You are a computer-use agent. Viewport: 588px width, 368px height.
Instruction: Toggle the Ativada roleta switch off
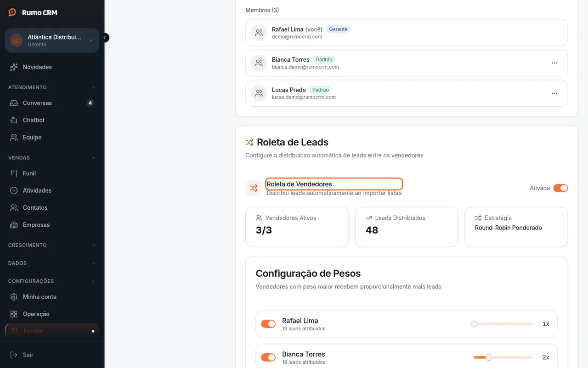(560, 188)
